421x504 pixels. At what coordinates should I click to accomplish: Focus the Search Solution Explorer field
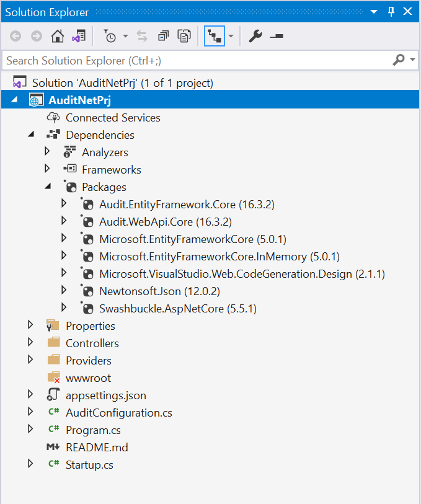click(196, 60)
